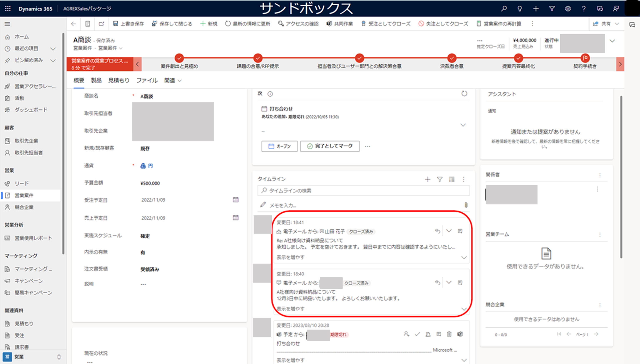This screenshot has width=640, height=364.
Task: Reply to the 山田 花子 email
Action: click(x=437, y=231)
